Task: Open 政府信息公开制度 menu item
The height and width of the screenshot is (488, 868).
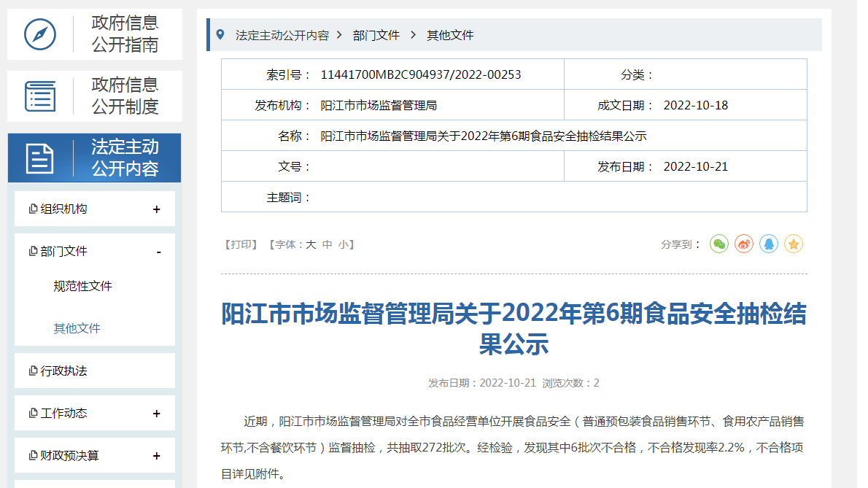Action: click(x=95, y=96)
